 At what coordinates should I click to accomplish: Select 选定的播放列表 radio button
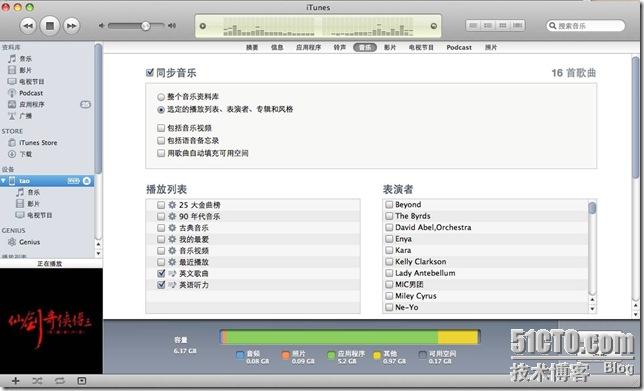[161, 110]
